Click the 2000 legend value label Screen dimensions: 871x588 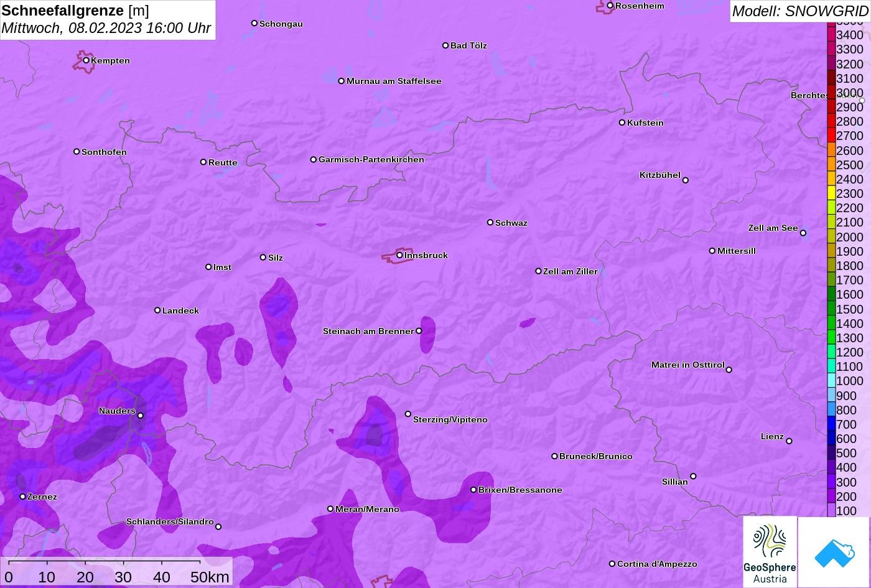(x=850, y=237)
